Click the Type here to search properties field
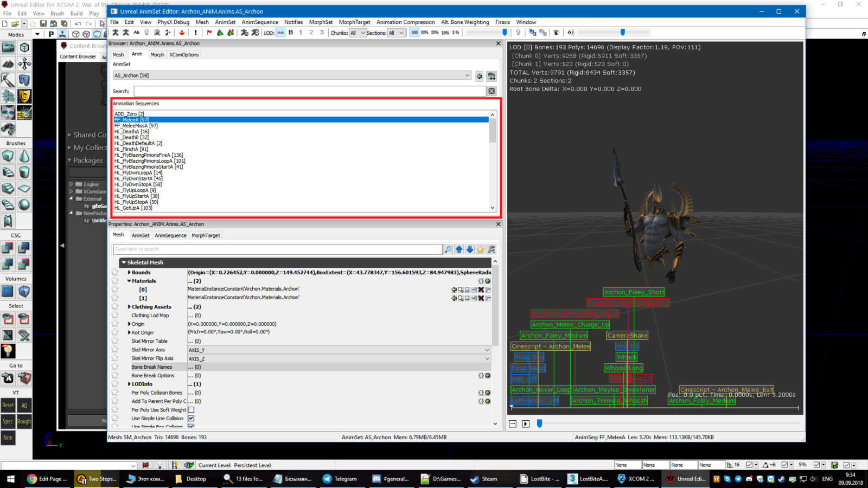The height and width of the screenshot is (488, 868). tap(278, 249)
